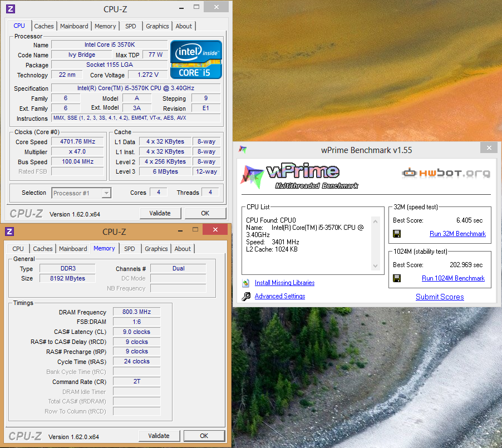This screenshot has height=448, width=502.
Task: Click the 32M Best Score 6.405 sec
Action: click(469, 220)
